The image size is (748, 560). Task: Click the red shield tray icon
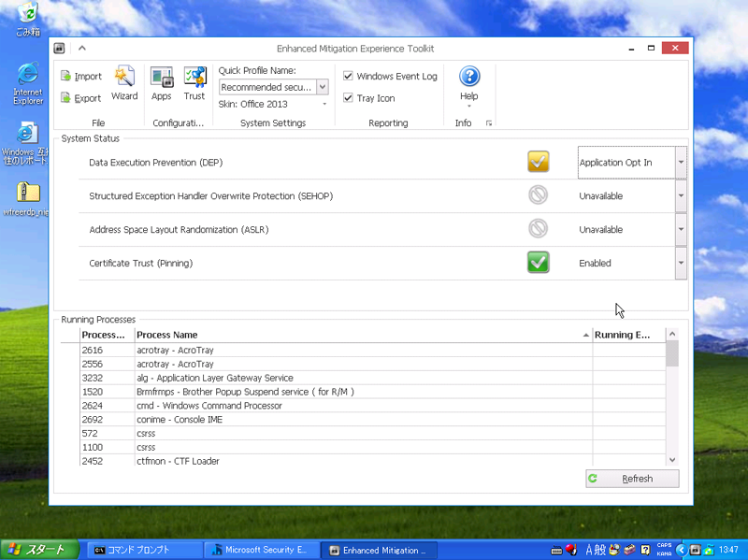click(x=571, y=550)
